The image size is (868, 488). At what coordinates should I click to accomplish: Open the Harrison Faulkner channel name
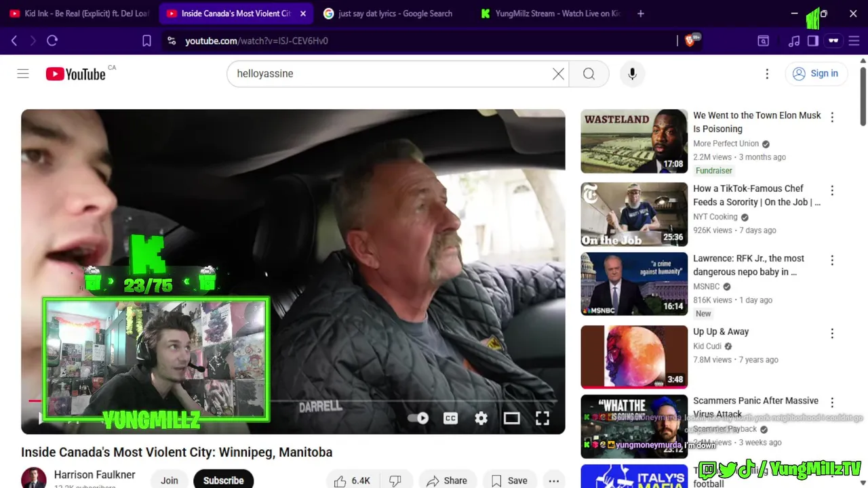tap(95, 474)
